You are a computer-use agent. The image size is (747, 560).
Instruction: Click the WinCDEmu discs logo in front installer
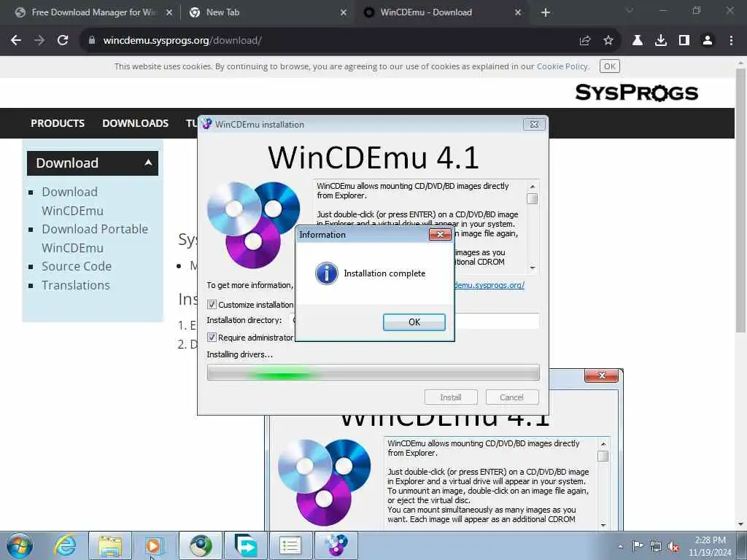(253, 225)
